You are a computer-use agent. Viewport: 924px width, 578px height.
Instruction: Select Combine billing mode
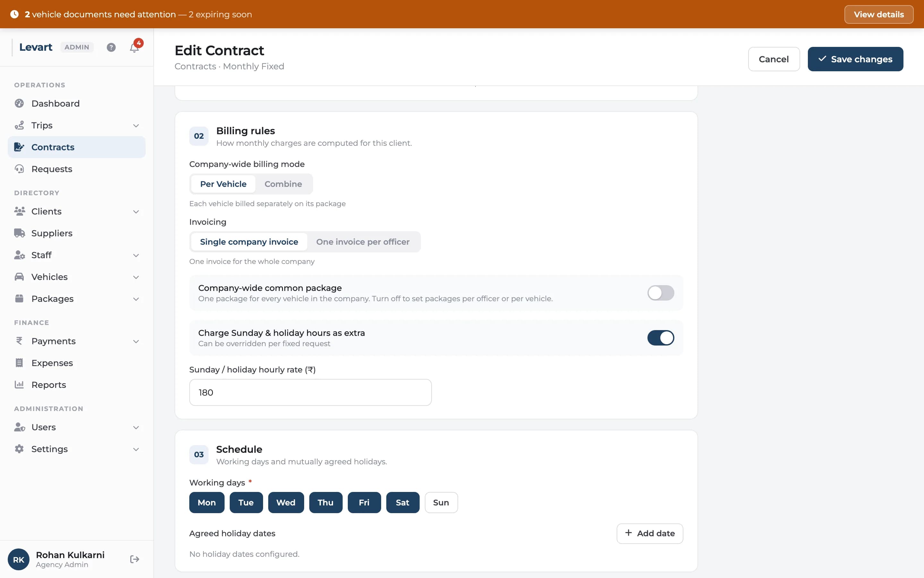(283, 184)
